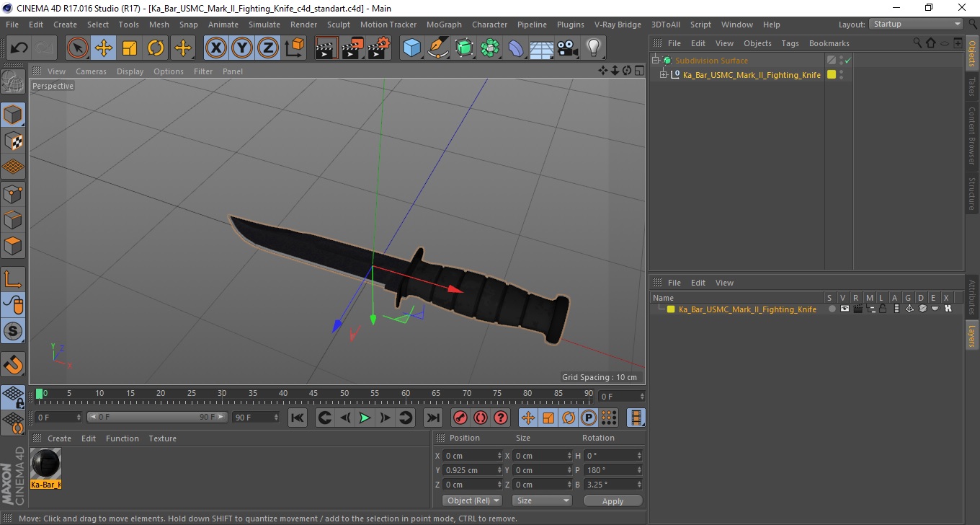Toggle Parameter keyframe recording P

589,418
